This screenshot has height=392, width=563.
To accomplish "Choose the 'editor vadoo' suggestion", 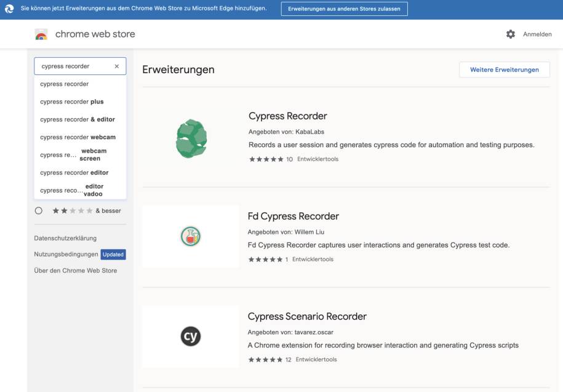I will pos(80,190).
